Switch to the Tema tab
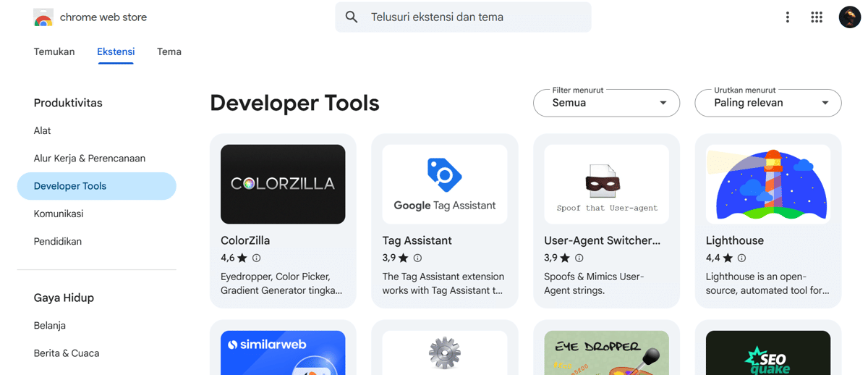Screen dimensions: 868x375 pos(169,51)
